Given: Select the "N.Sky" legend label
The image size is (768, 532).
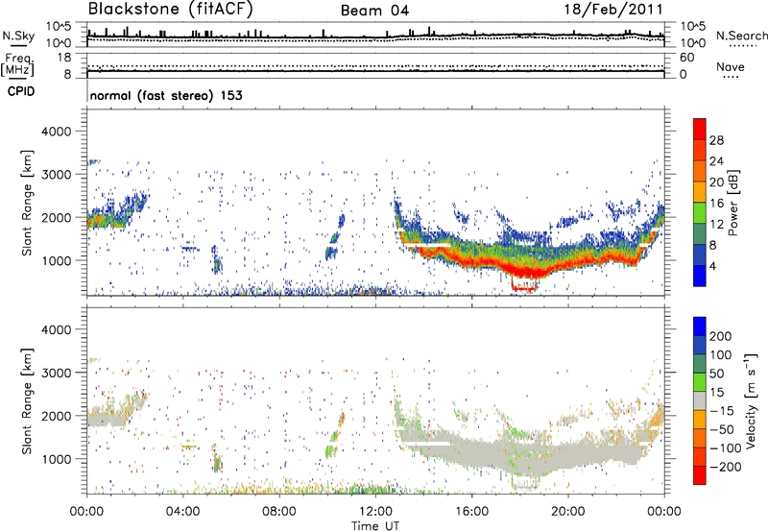Looking at the screenshot, I should (18, 36).
